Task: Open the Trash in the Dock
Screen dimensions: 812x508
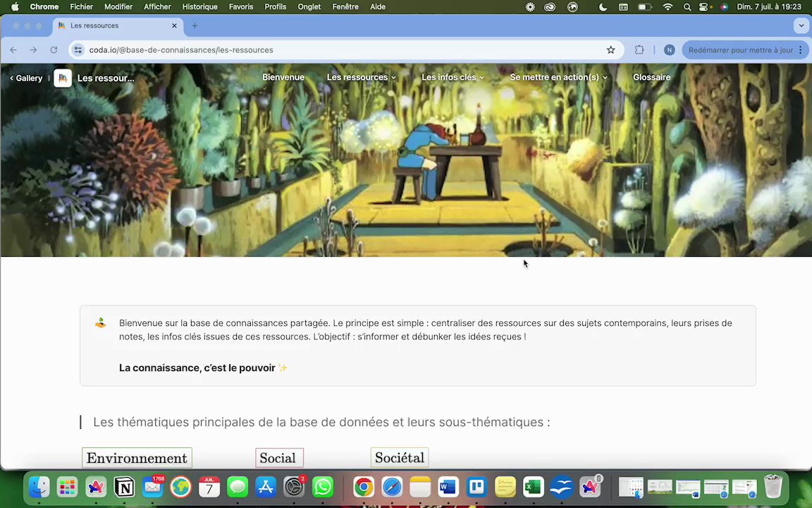Action: [773, 486]
